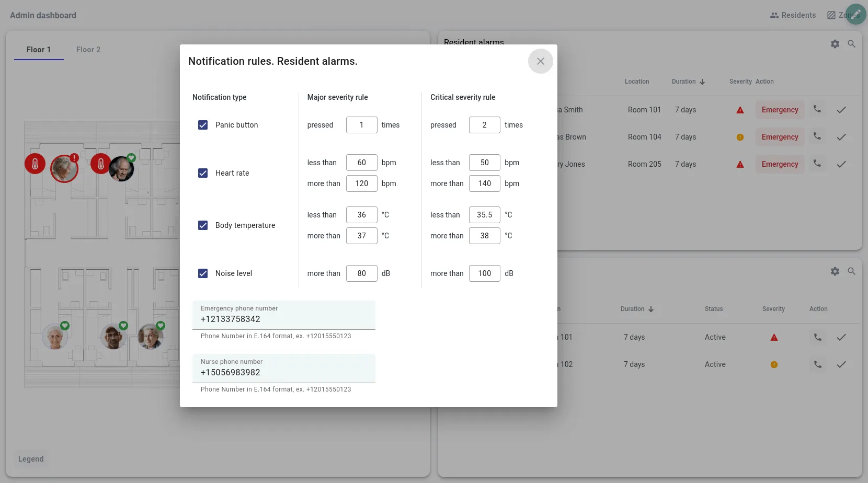Toggle the Heart rate checkbox
The height and width of the screenshot is (483, 868).
[x=203, y=173]
